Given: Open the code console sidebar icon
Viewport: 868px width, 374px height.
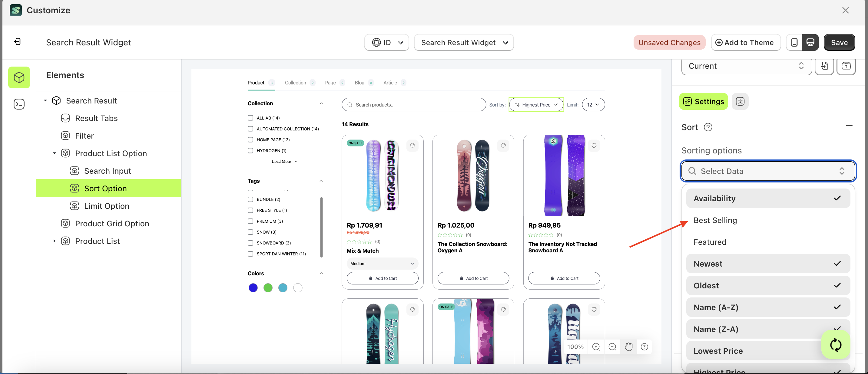Looking at the screenshot, I should point(19,104).
